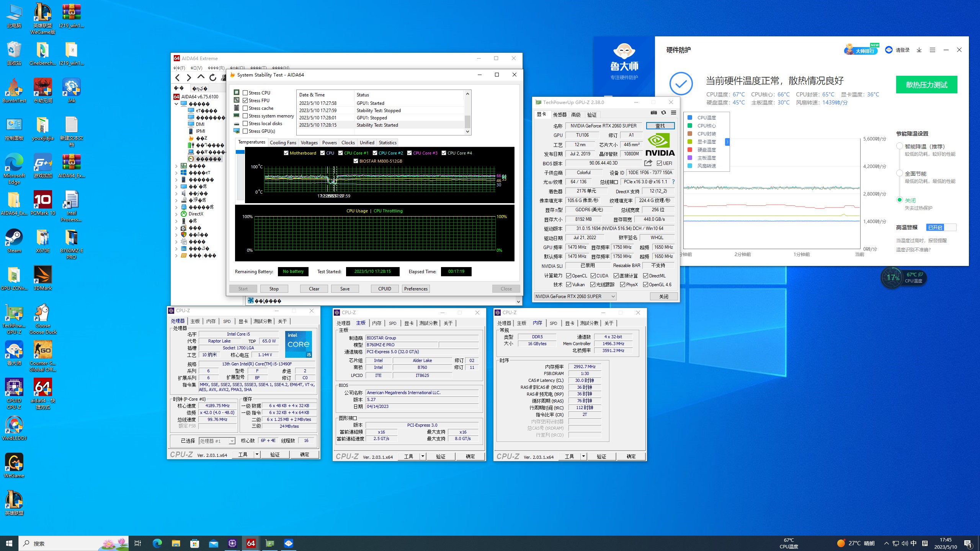
Task: Open the 传感器 tab in GPU-Z
Action: pyautogui.click(x=559, y=114)
